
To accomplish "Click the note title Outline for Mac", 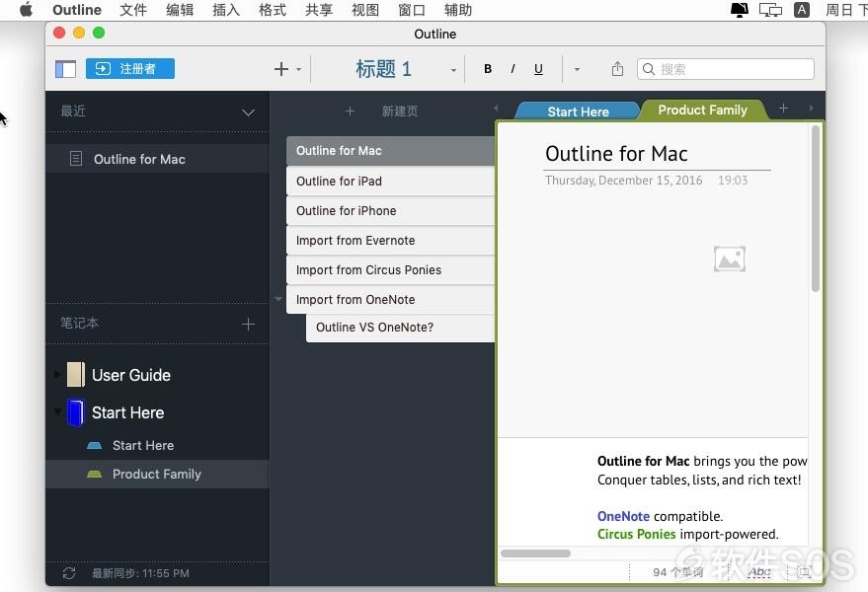I will click(616, 154).
